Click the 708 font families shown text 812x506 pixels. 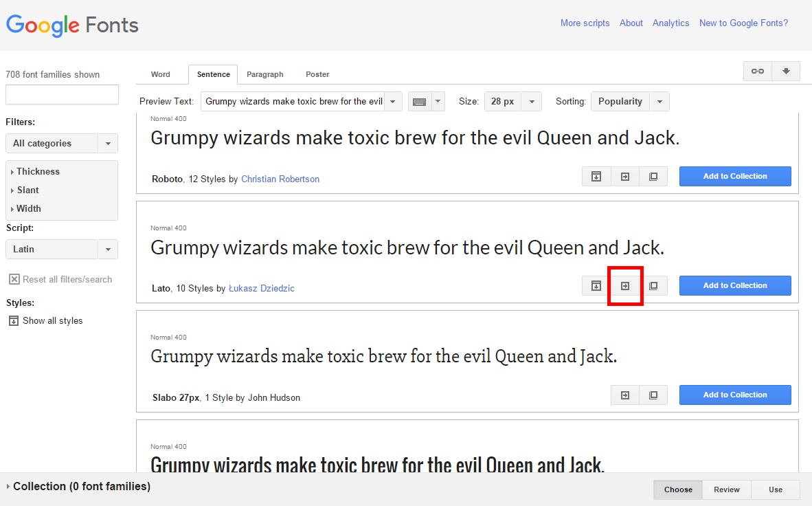pyautogui.click(x=52, y=75)
